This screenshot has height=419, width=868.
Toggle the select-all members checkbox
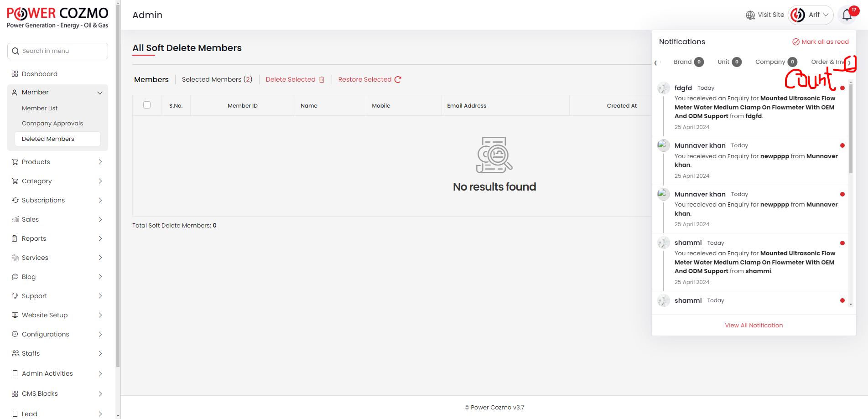[147, 105]
